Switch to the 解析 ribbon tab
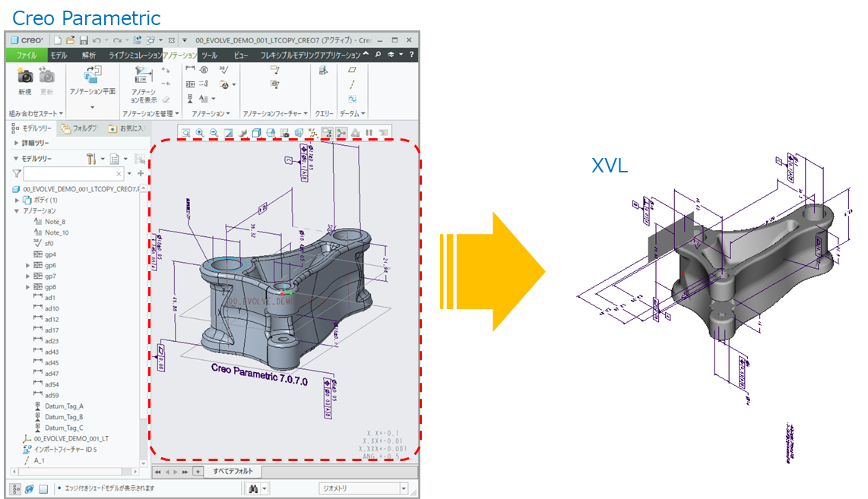 89,55
